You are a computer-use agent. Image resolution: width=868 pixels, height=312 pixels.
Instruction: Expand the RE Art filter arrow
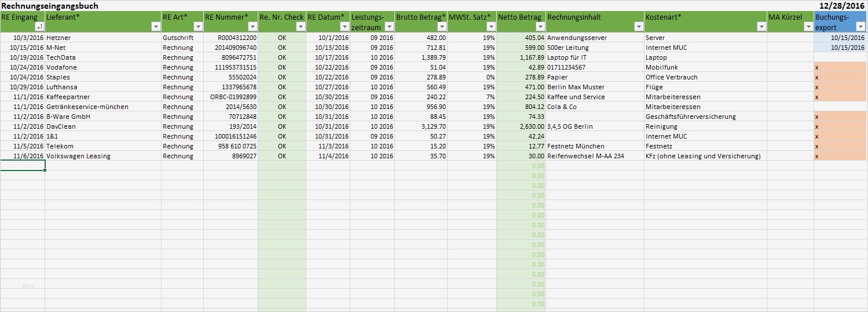coord(197,27)
